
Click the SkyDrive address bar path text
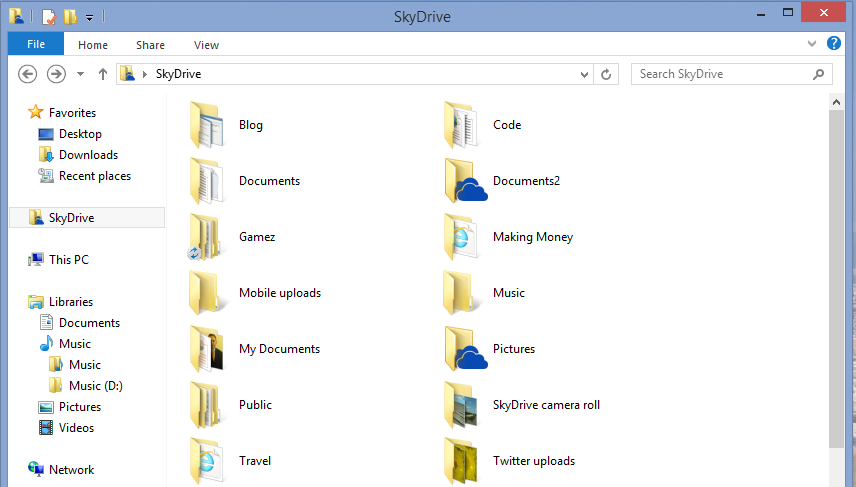179,74
